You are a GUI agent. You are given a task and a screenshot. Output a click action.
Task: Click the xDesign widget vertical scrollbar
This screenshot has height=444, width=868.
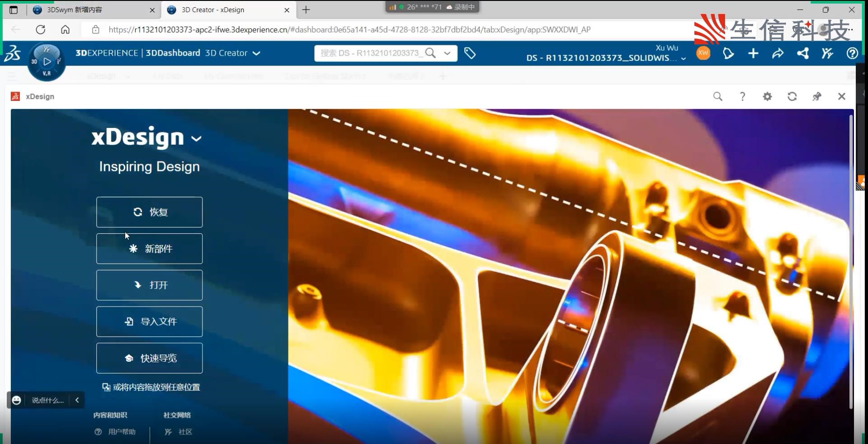850,262
